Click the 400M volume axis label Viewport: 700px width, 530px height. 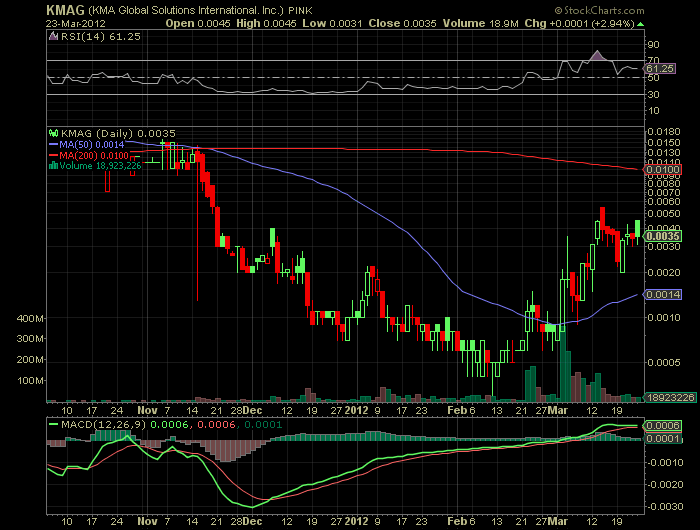pyautogui.click(x=30, y=318)
